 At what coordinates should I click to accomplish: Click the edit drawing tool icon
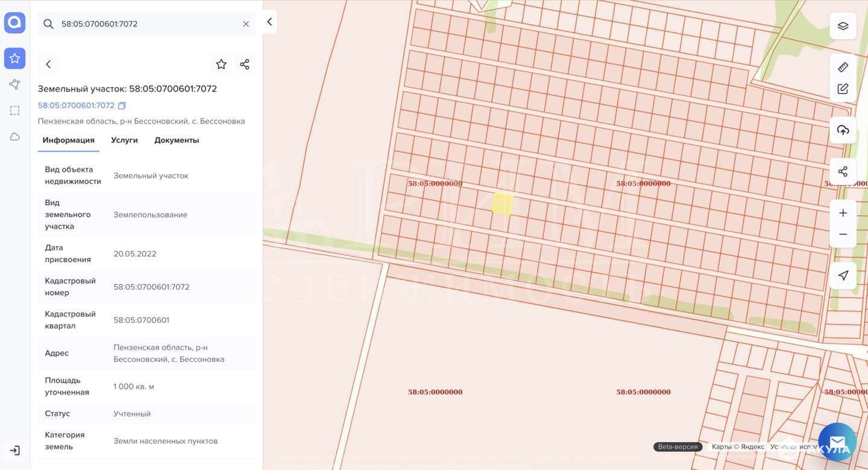pos(843,89)
